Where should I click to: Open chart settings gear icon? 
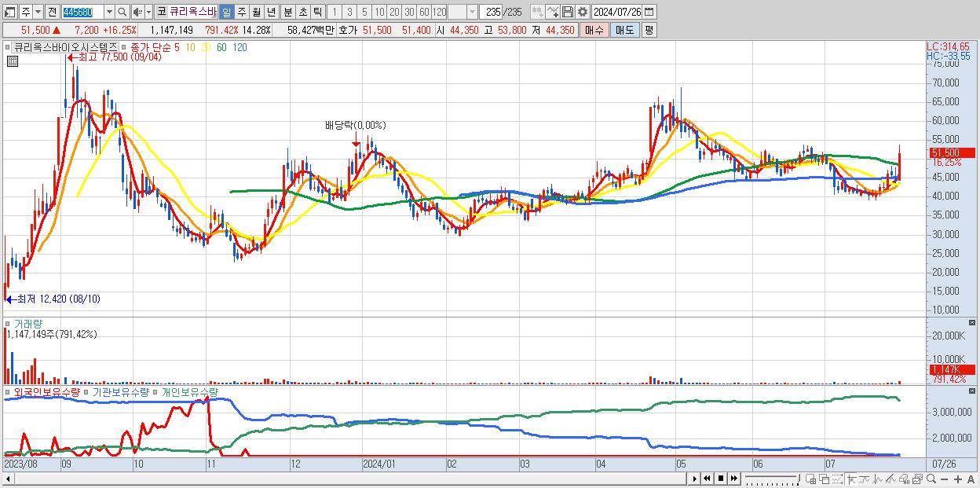pyautogui.click(x=582, y=12)
